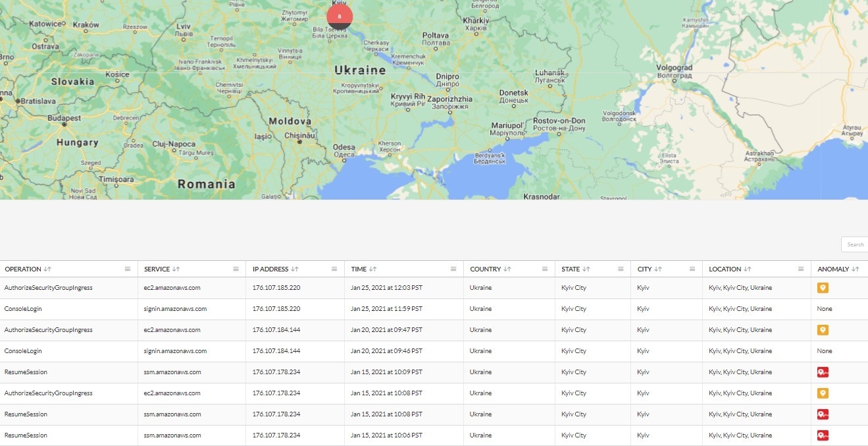Image resolution: width=868 pixels, height=446 pixels.
Task: Select IP 176.107.185.220 in ConsoleLogin row
Action: tap(276, 309)
